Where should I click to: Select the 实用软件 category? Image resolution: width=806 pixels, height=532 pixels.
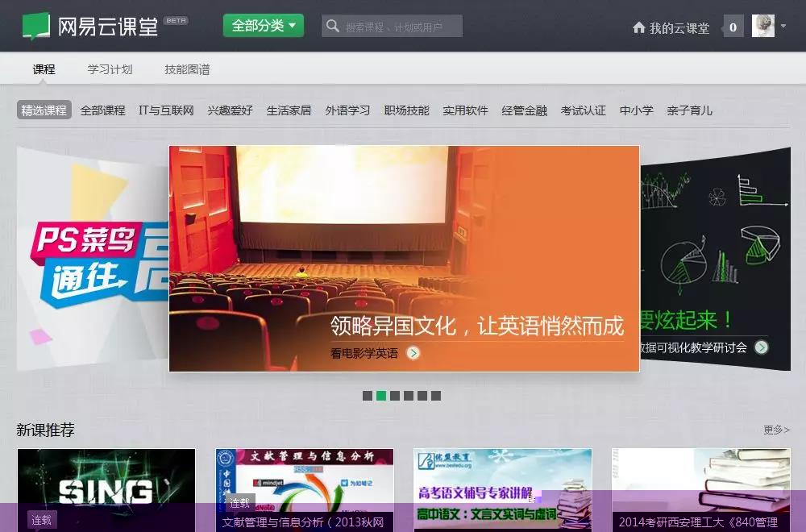(465, 110)
